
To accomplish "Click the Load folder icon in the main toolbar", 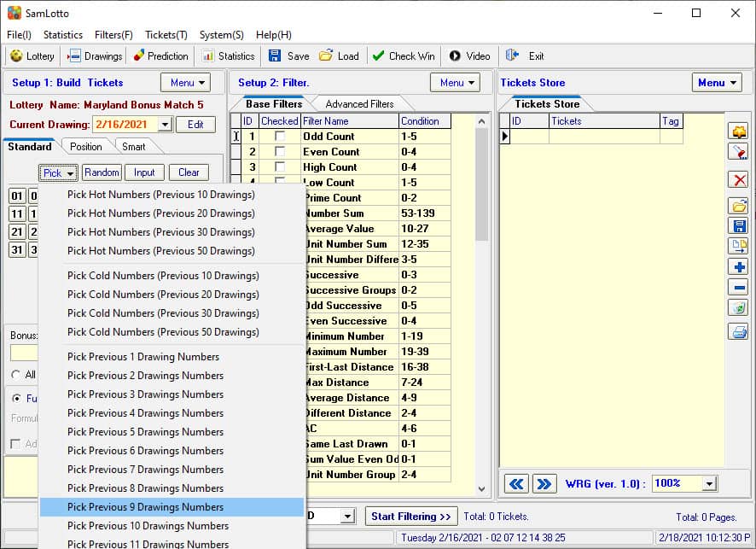I will [326, 56].
